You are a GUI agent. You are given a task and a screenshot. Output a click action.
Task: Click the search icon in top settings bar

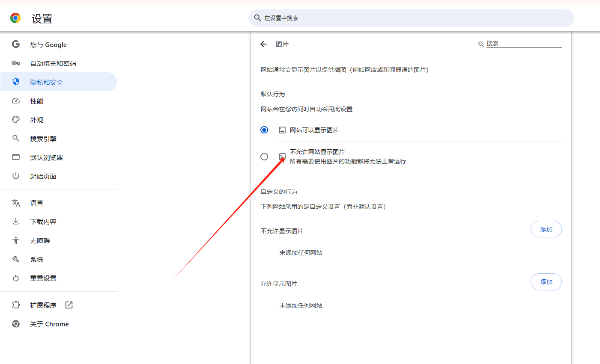(x=257, y=18)
